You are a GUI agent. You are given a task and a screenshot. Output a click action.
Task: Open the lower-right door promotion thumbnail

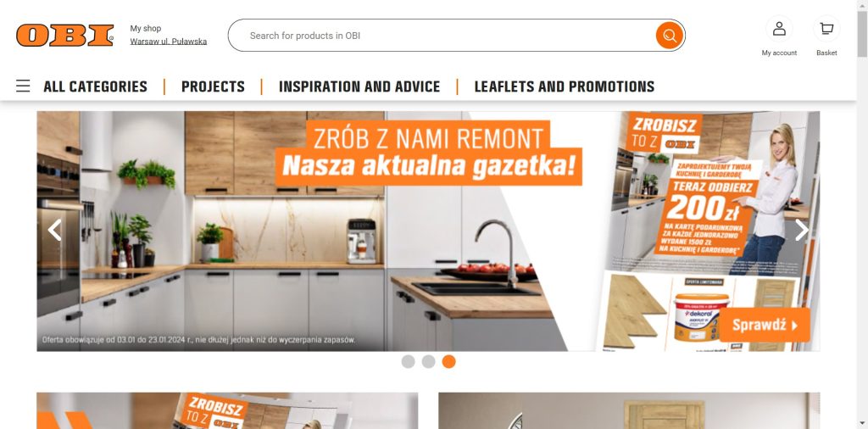coord(629,410)
